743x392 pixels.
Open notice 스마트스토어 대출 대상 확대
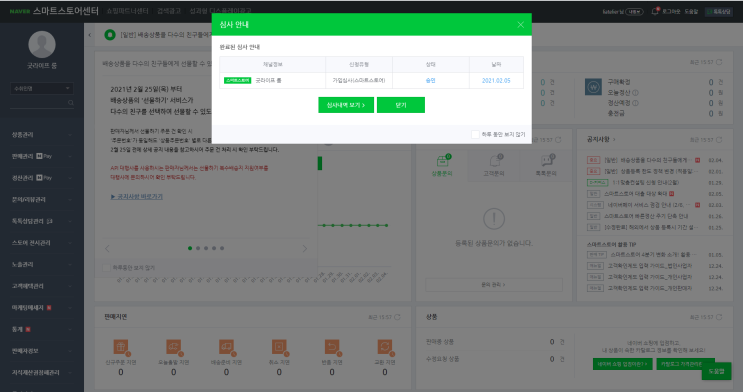pos(635,194)
